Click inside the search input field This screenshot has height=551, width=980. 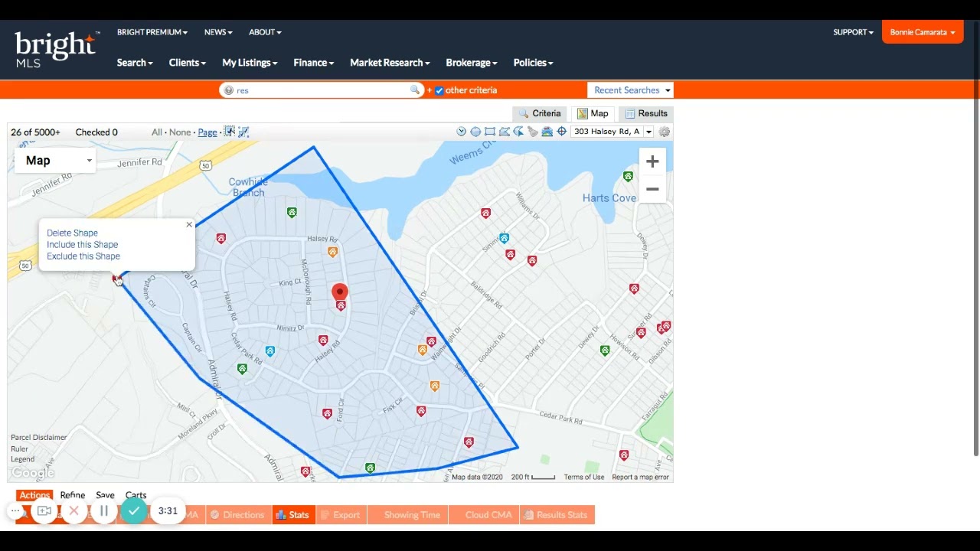tap(322, 90)
